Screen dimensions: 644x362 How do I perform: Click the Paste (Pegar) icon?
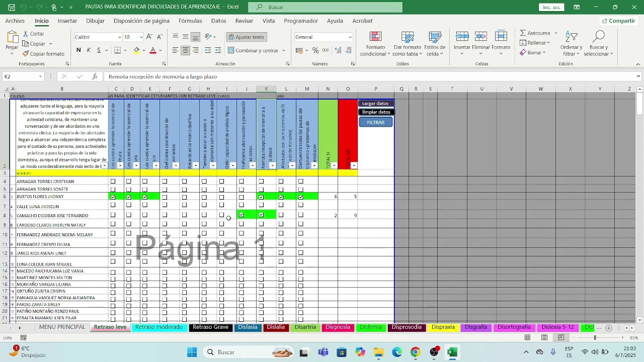point(12,37)
